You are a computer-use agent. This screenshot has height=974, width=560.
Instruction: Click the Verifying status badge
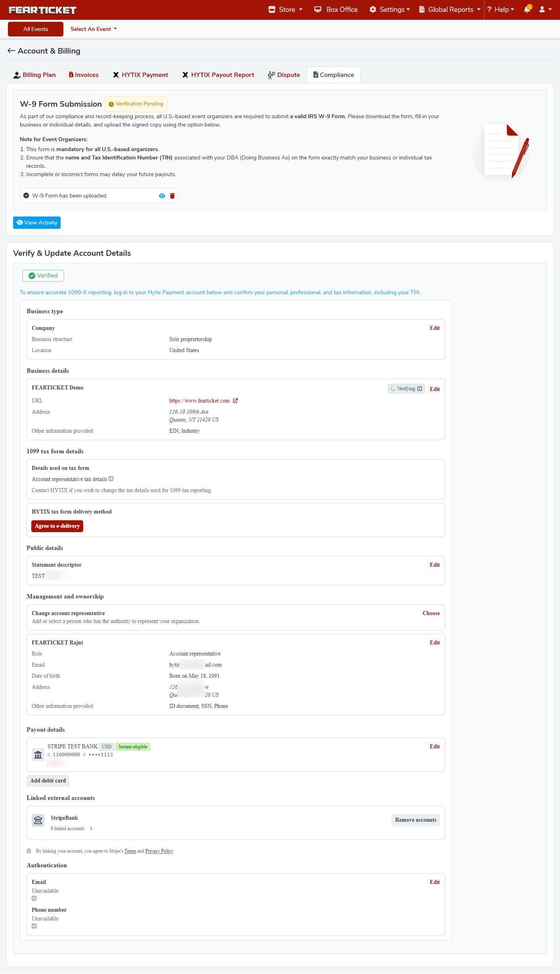point(406,389)
